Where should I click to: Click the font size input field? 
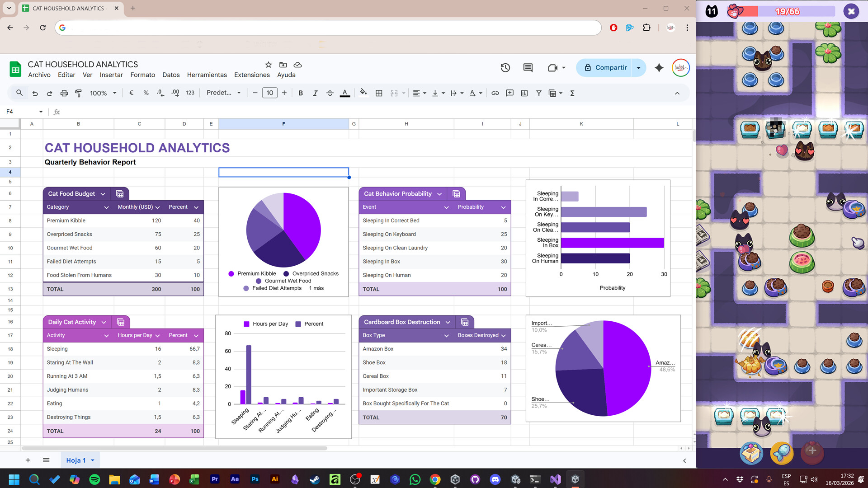click(269, 93)
